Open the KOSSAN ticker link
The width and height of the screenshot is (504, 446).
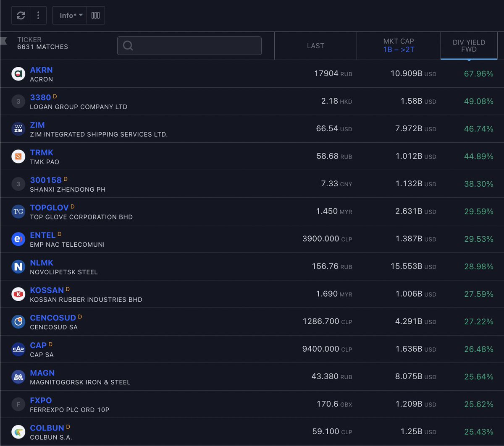[47, 290]
